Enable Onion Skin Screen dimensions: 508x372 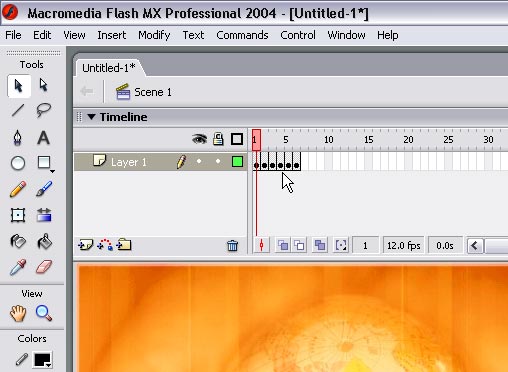coord(283,246)
